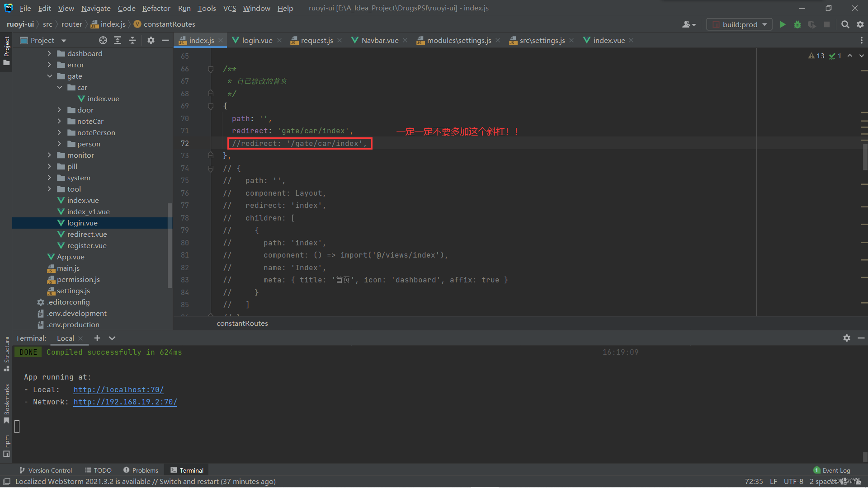Click Expand All in Project panel
This screenshot has width=868, height=488.
118,40
